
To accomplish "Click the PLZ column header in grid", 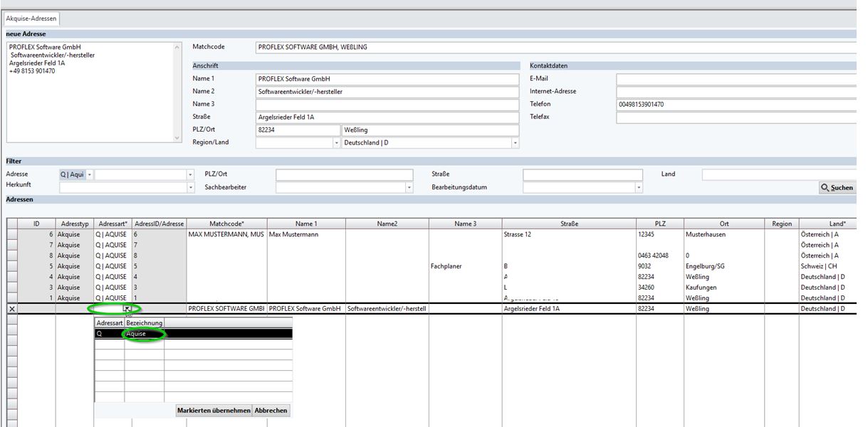I will click(659, 223).
